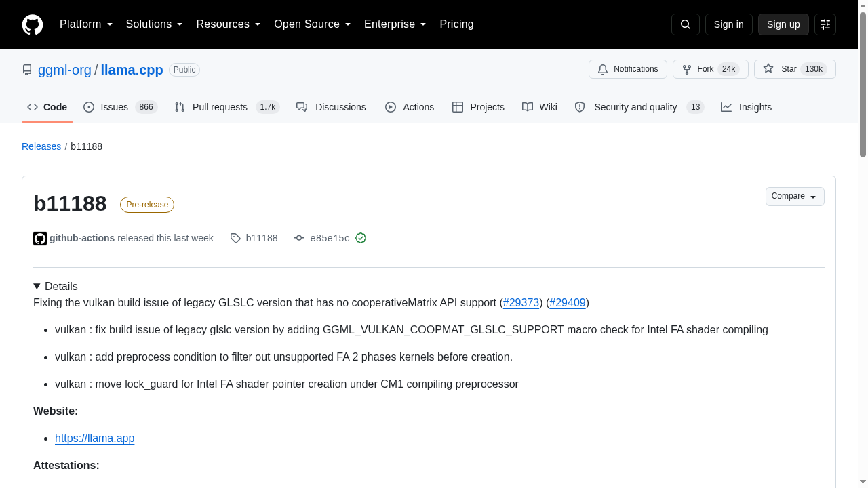The image size is (868, 488).
Task: Open the appearance settings sliders icon
Action: coord(825,24)
